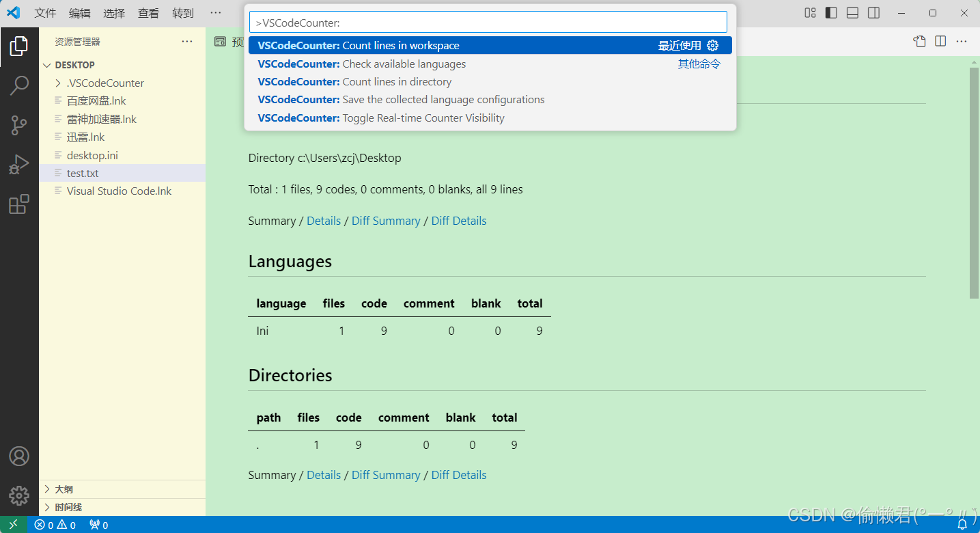
Task: Open Customize Layout icon in title bar
Action: click(x=811, y=12)
